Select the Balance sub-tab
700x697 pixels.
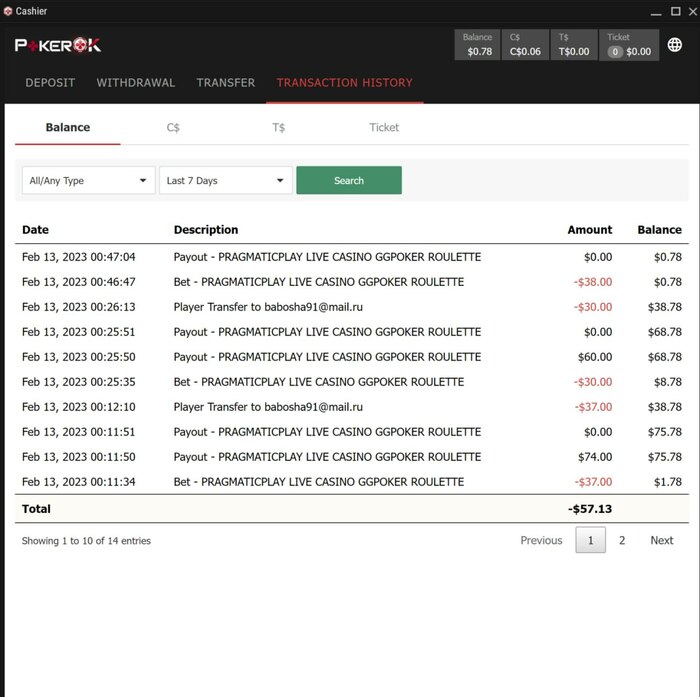coord(68,128)
